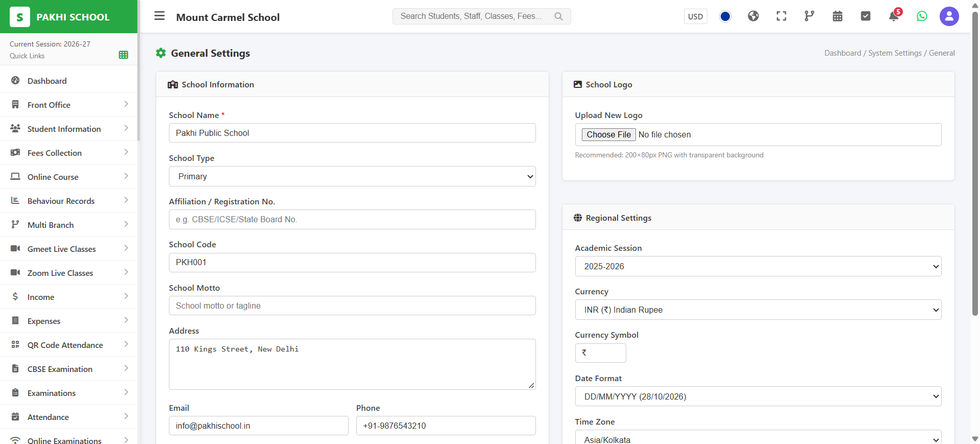980x444 pixels.
Task: Click the Student Information people icon
Action: pyautogui.click(x=15, y=128)
